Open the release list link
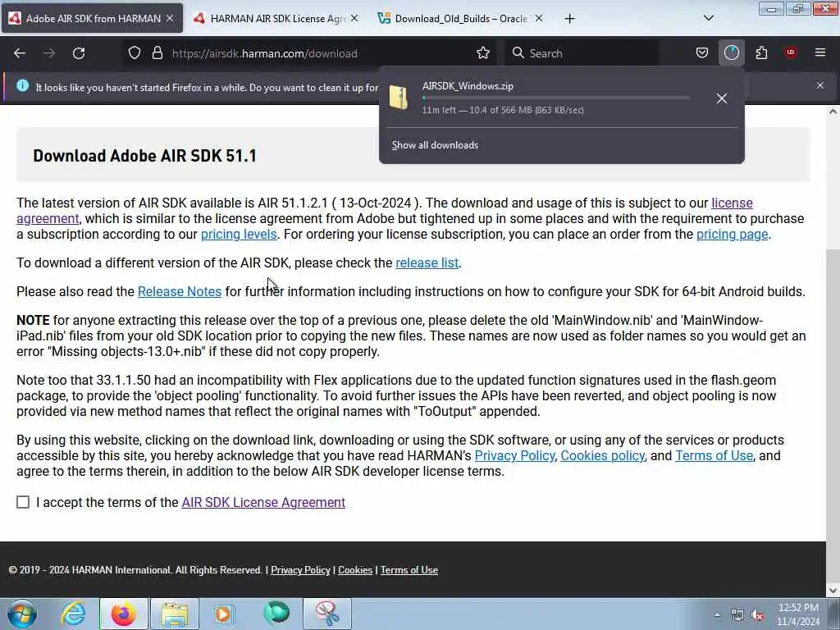The height and width of the screenshot is (630, 840). (x=427, y=263)
